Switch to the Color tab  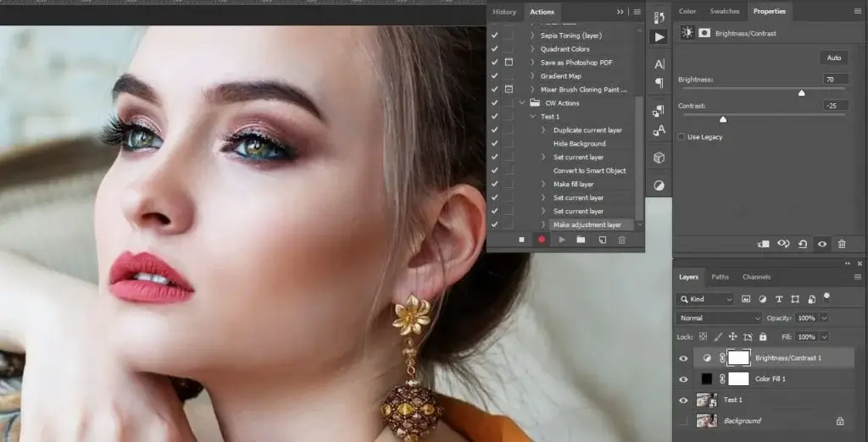[687, 11]
